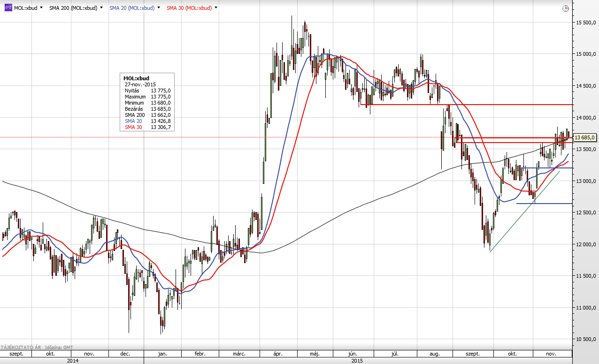Click the 2015 year label
Screen dimensions: 599x364
click(x=357, y=361)
